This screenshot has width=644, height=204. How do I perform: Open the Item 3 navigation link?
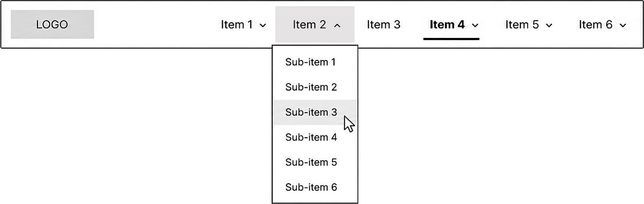point(383,25)
